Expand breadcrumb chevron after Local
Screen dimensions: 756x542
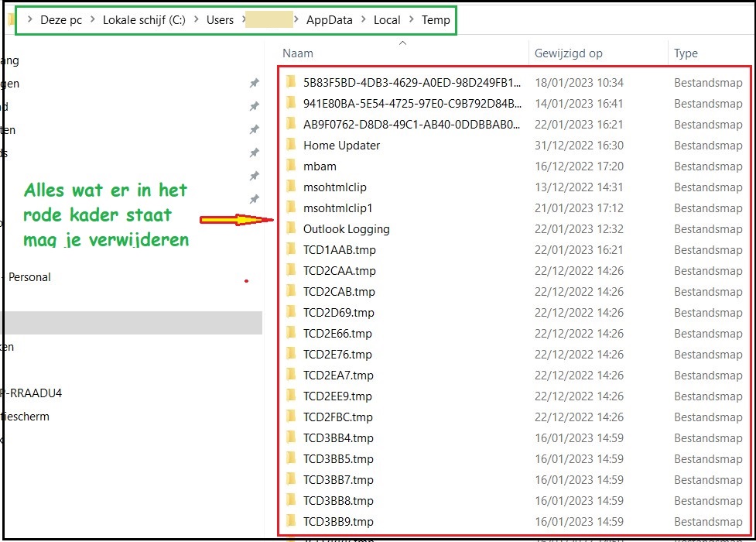(411, 21)
